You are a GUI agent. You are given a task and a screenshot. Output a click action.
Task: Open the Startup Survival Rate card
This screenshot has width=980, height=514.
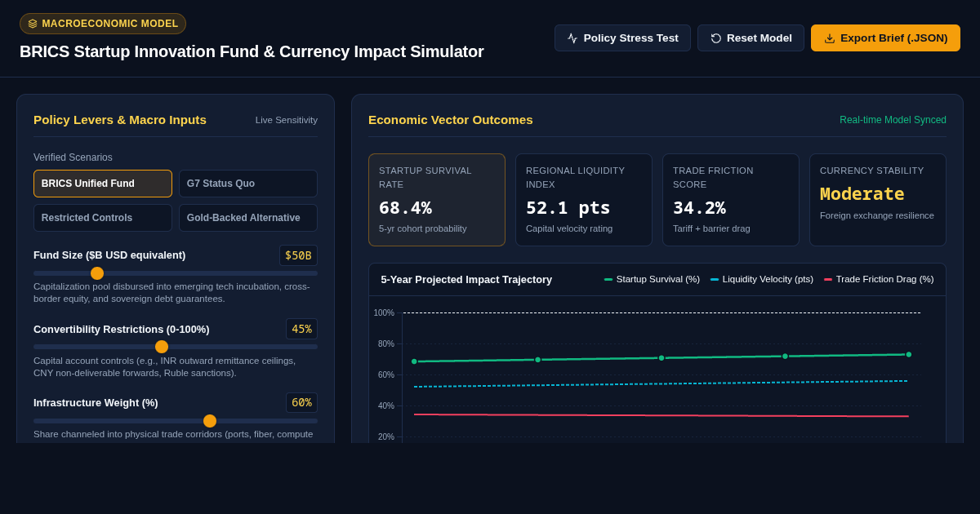pyautogui.click(x=437, y=200)
